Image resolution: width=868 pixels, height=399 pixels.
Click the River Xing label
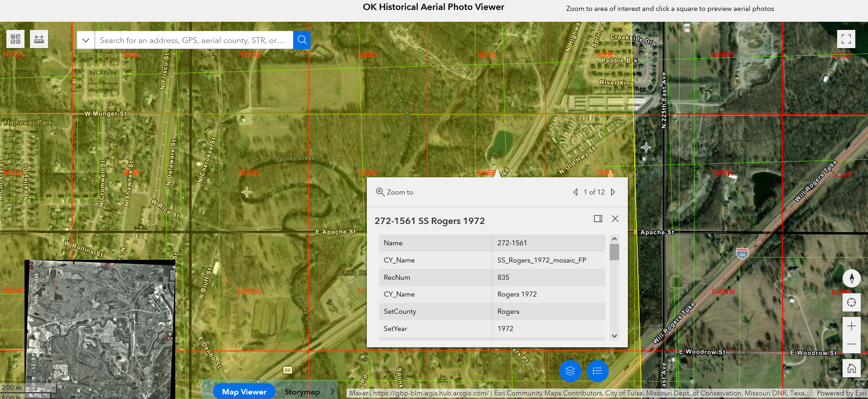[x=616, y=83]
